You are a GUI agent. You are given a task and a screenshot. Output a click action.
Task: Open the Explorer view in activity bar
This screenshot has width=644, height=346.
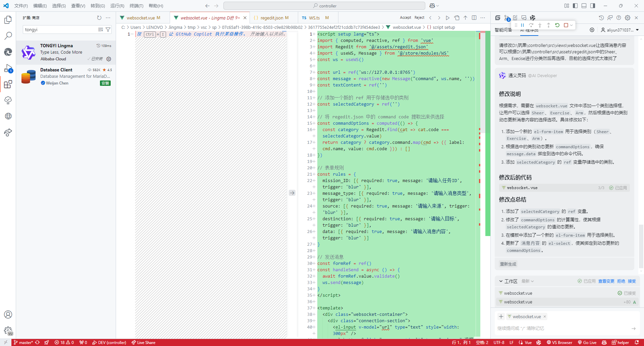pyautogui.click(x=8, y=20)
